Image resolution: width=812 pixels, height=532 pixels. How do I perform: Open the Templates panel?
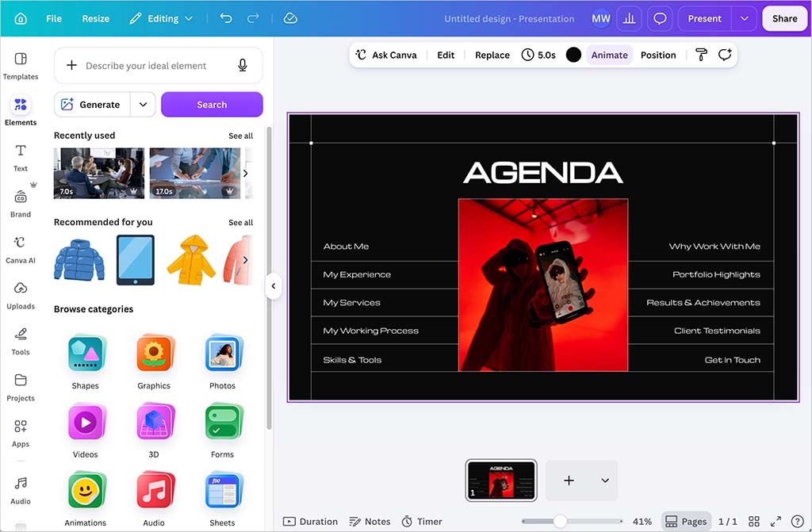click(x=21, y=66)
